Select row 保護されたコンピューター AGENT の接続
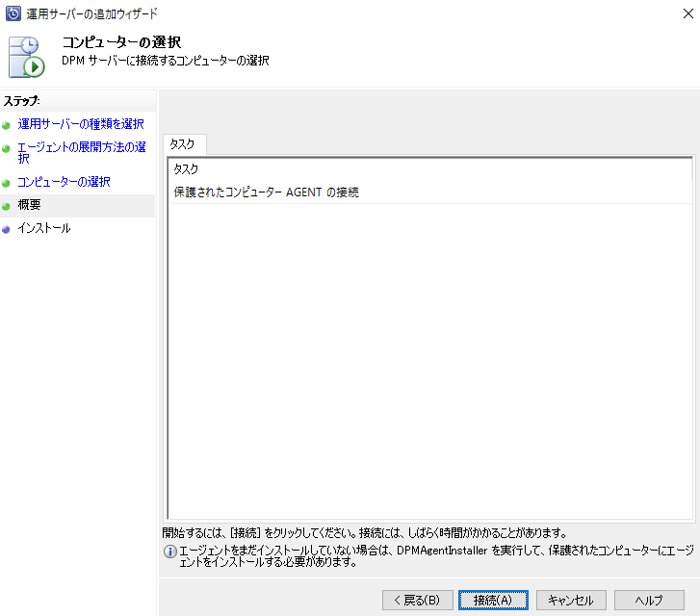The height and width of the screenshot is (616, 700). tap(430, 192)
